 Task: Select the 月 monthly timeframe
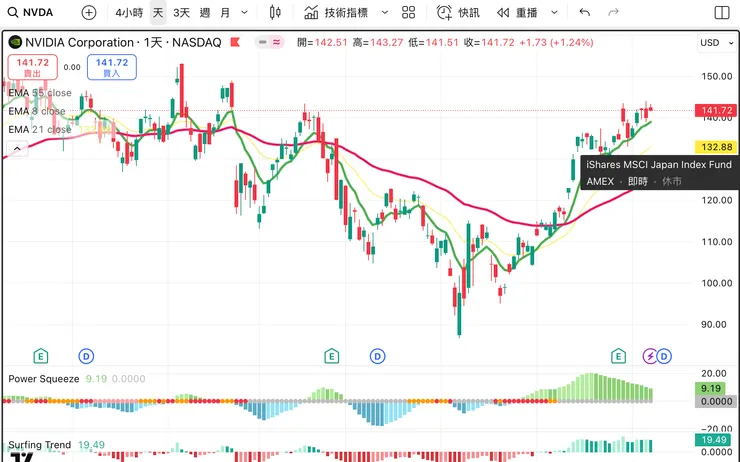click(x=225, y=13)
